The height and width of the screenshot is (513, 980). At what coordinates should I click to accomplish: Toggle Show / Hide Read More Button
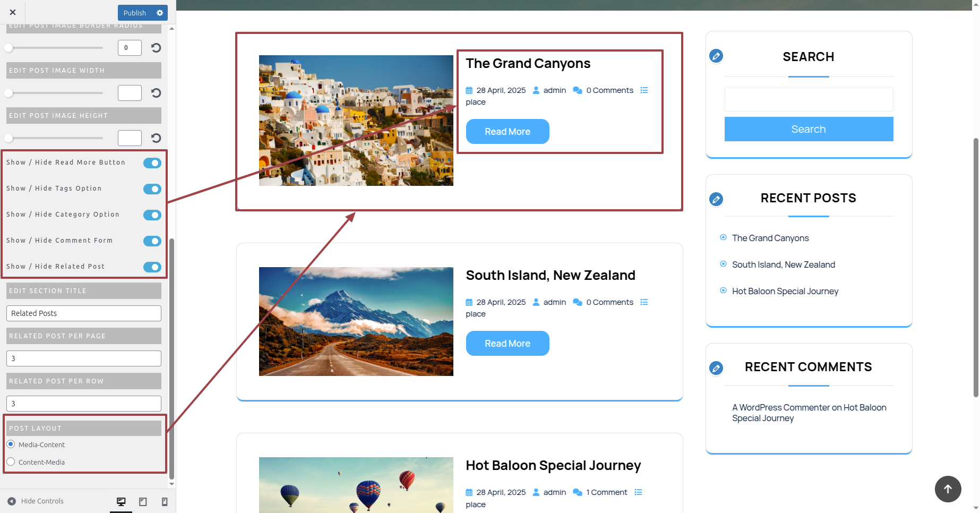pos(152,163)
